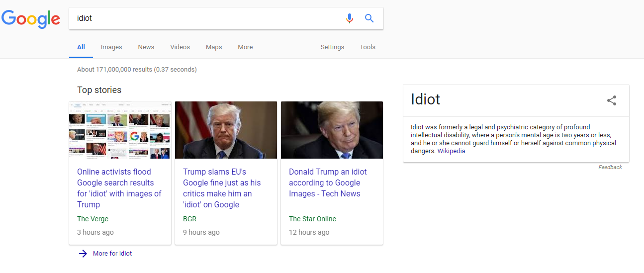This screenshot has height=273, width=644.
Task: Expand the More search categories menu
Action: point(245,47)
